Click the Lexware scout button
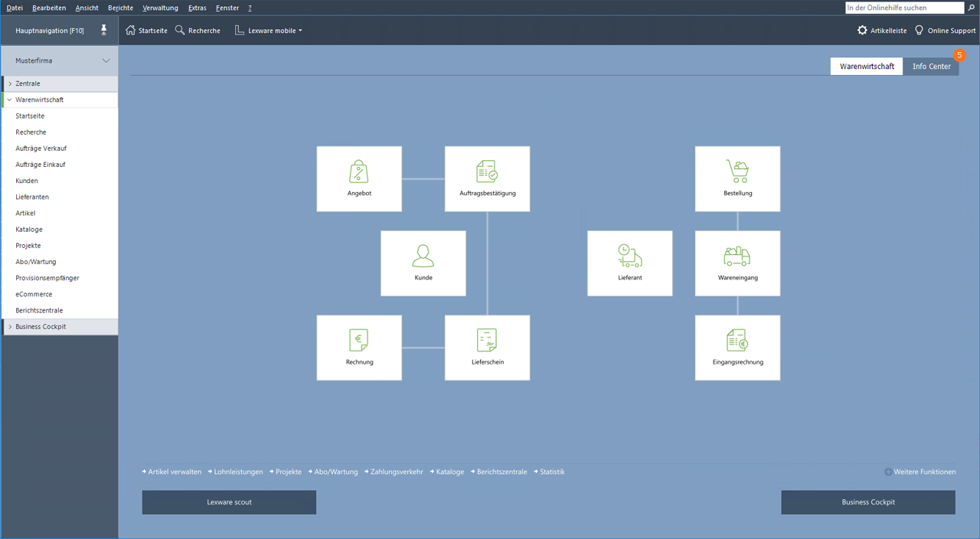 (x=229, y=502)
